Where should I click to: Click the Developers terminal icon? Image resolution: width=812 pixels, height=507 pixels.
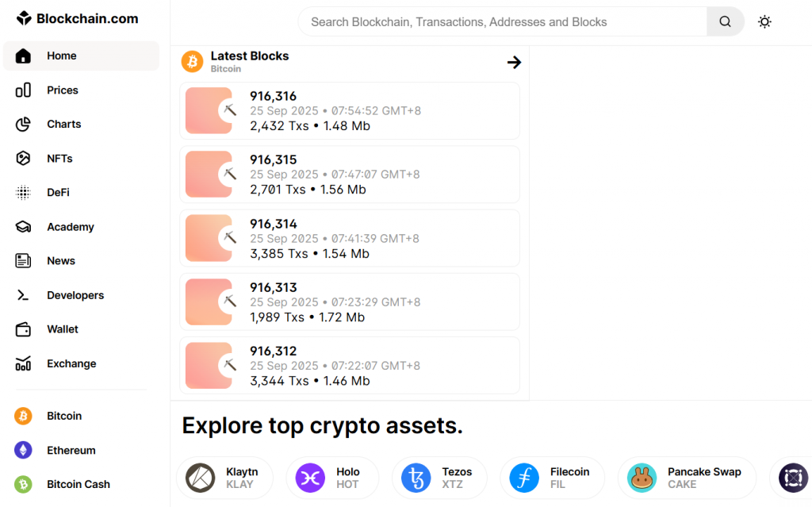tap(23, 295)
